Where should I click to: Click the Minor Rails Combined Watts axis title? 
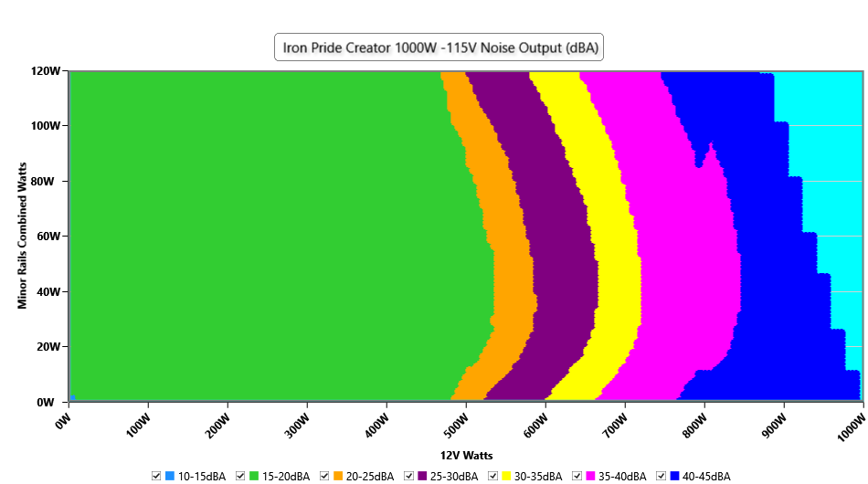22,237
